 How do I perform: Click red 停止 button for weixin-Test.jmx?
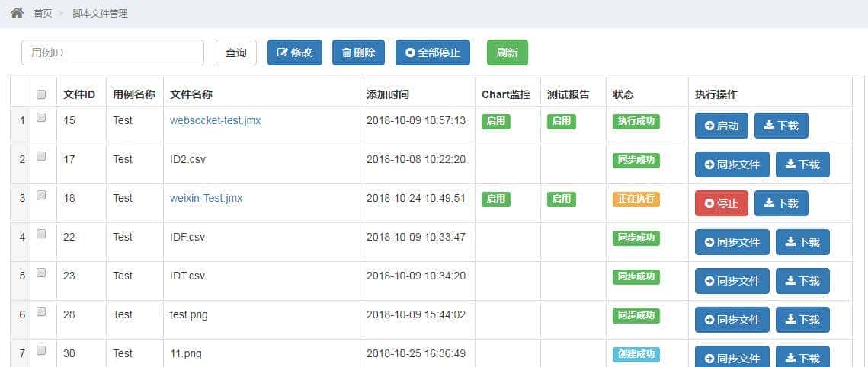[x=722, y=203]
